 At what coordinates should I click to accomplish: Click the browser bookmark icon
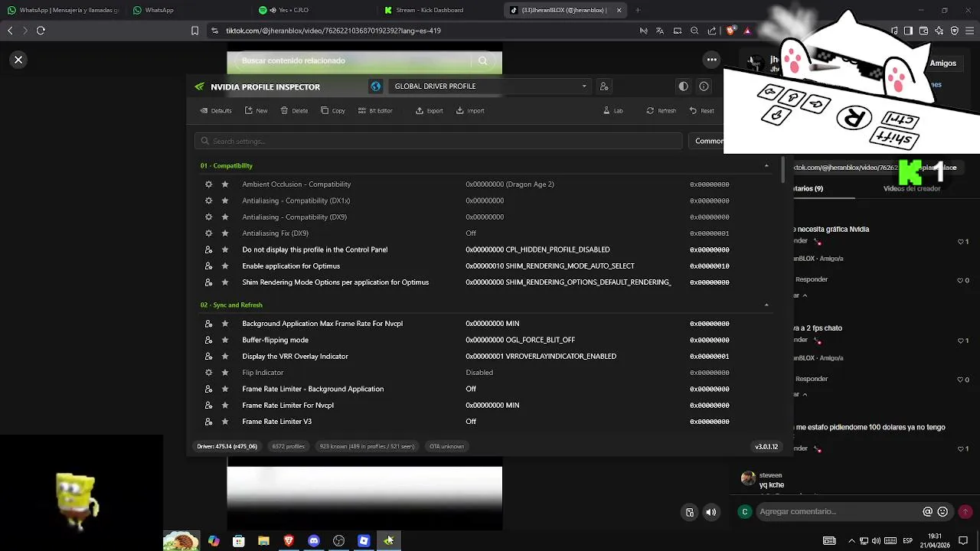point(195,31)
